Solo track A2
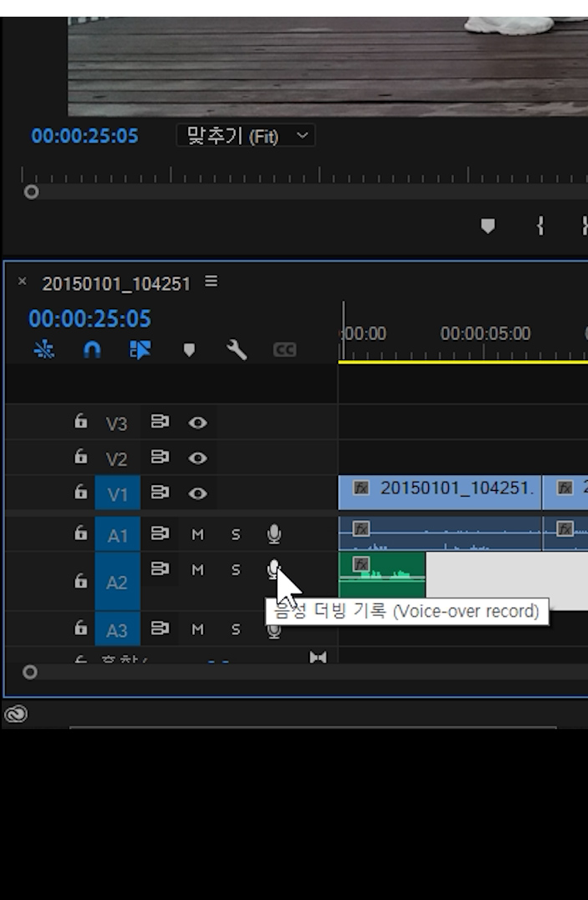 (x=236, y=570)
